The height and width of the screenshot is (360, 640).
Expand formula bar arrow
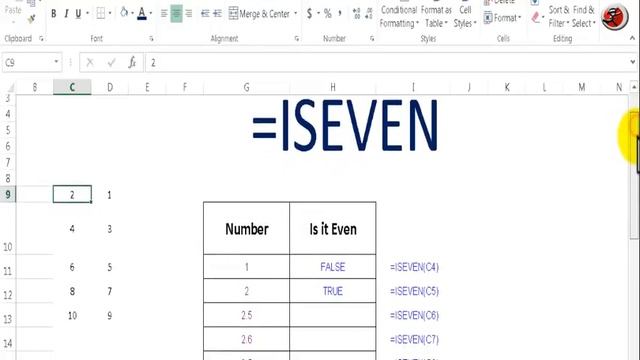[633, 62]
